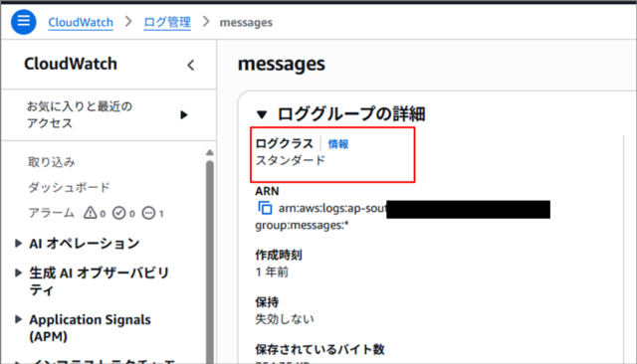Select the スタンダード log class value
This screenshot has width=637, height=364.
(291, 160)
